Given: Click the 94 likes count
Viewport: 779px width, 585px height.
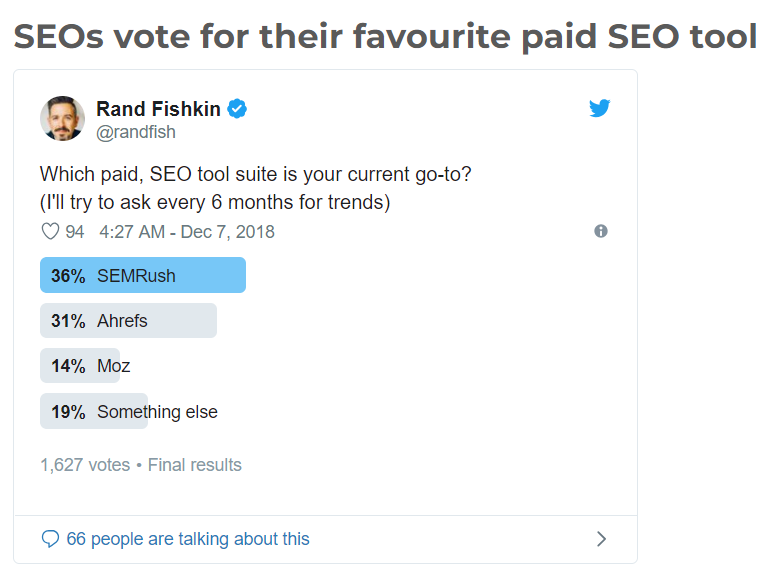Looking at the screenshot, I should click(75, 232).
